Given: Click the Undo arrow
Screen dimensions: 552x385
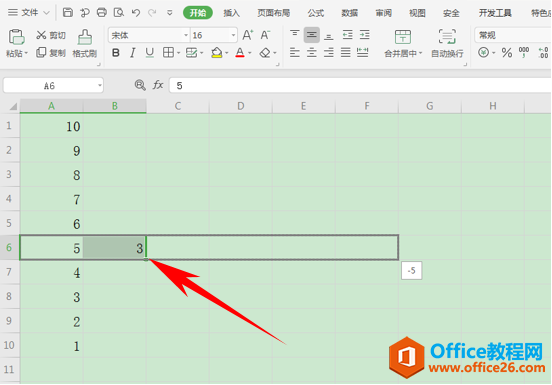Looking at the screenshot, I should [136, 13].
